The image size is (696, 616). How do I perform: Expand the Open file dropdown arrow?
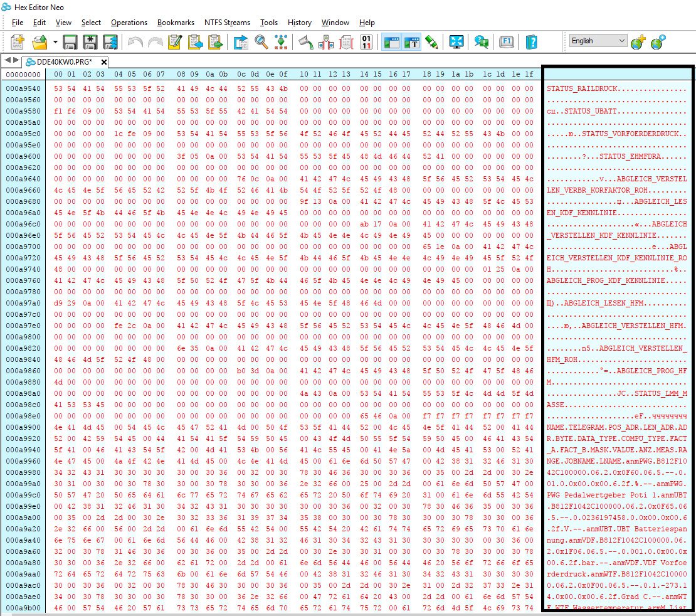pyautogui.click(x=55, y=42)
